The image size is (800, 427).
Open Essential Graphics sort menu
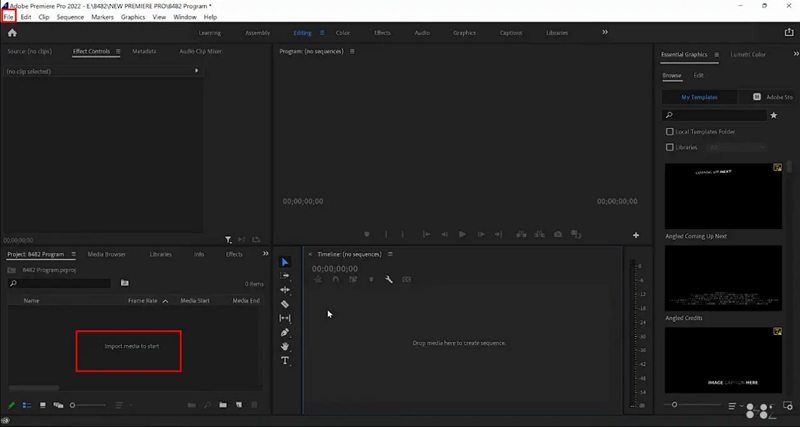point(734,406)
